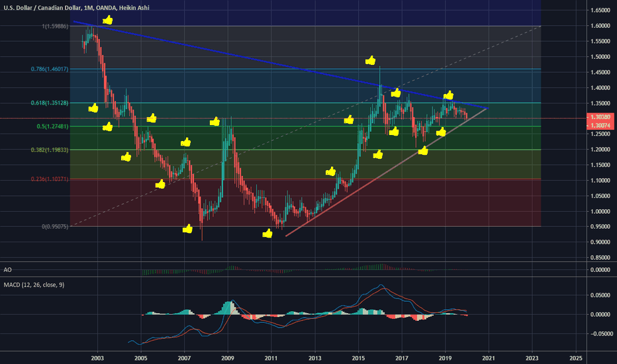Image resolution: width=617 pixels, height=364 pixels.
Task: Select the 2021 label on the time axis
Action: point(488,357)
